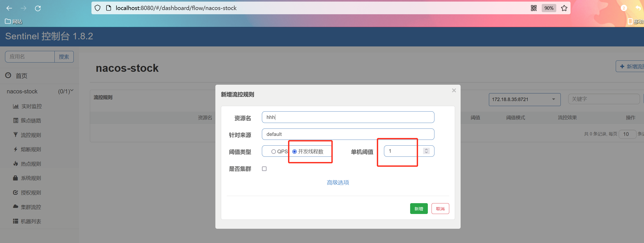Open 熔断规则 circuit breaker rules
Image resolution: width=644 pixels, height=243 pixels.
coord(31,149)
